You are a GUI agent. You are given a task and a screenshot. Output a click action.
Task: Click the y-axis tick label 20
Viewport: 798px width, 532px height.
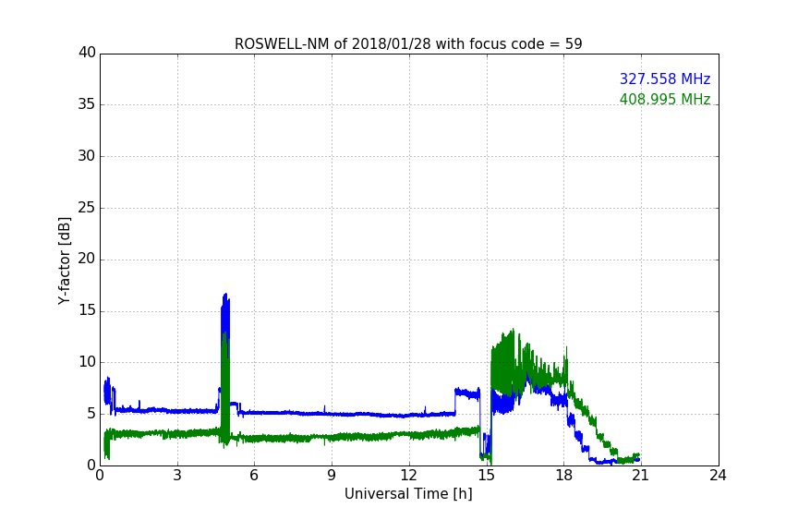[87, 259]
